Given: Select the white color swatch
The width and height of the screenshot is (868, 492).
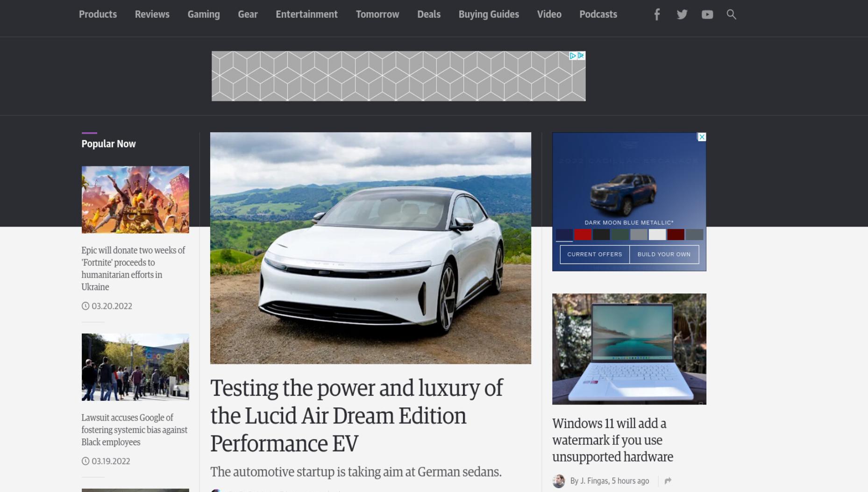Looking at the screenshot, I should [x=657, y=235].
